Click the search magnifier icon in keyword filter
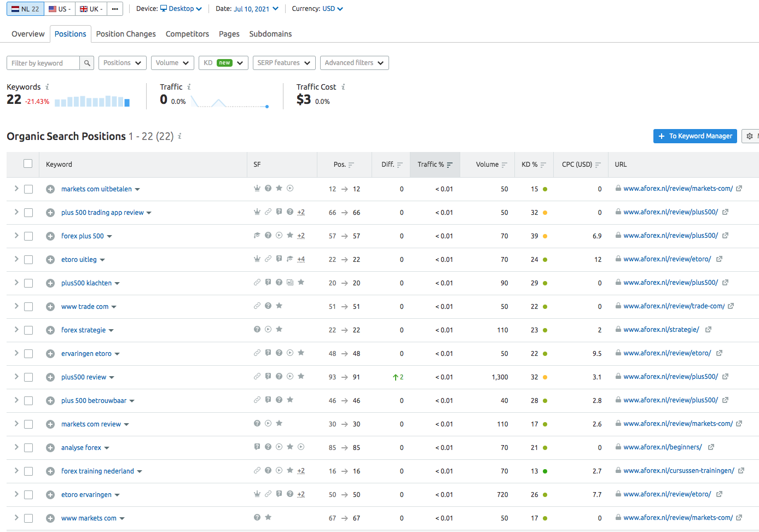This screenshot has height=532, width=759. point(86,63)
